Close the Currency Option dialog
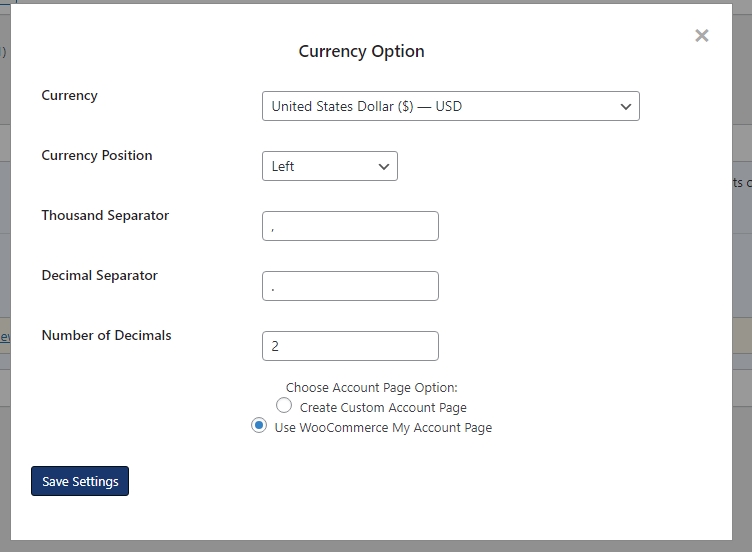Image resolution: width=752 pixels, height=552 pixels. pyautogui.click(x=702, y=36)
